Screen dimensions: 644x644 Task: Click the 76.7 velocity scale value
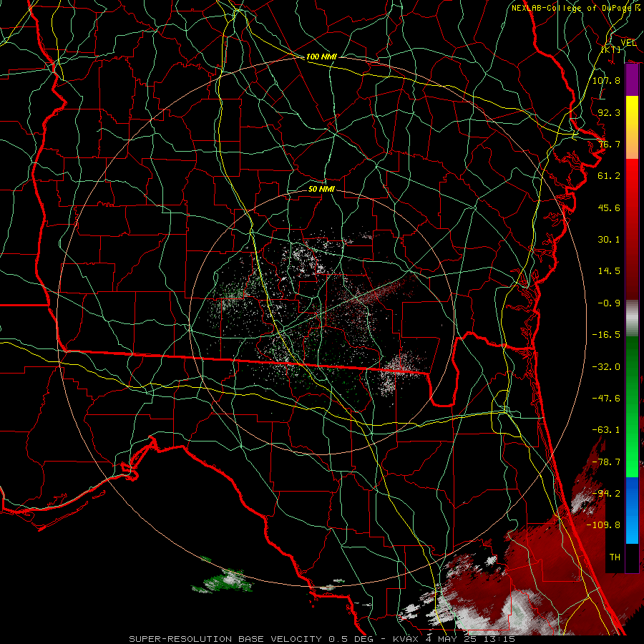click(x=609, y=144)
